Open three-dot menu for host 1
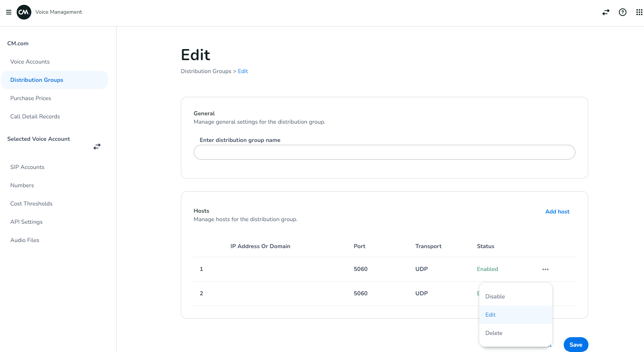Image resolution: width=644 pixels, height=352 pixels. [545, 269]
